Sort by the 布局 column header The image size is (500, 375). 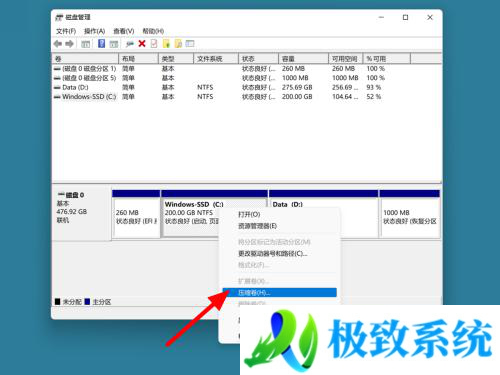point(138,59)
